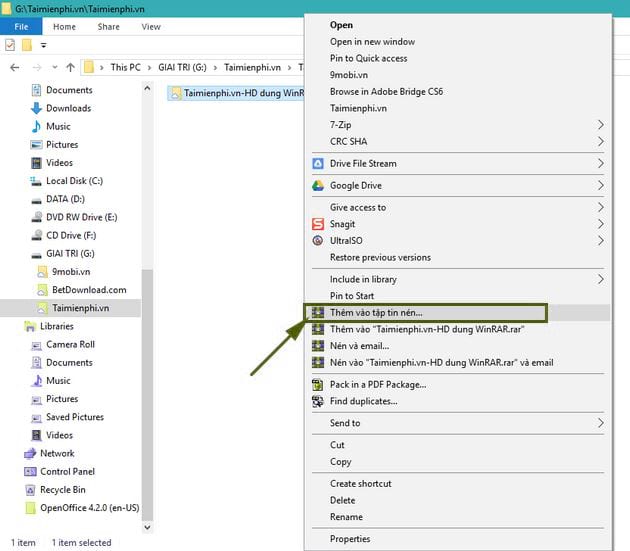630x551 pixels.
Task: Click the Snagit icon in context menu
Action: [x=318, y=224]
